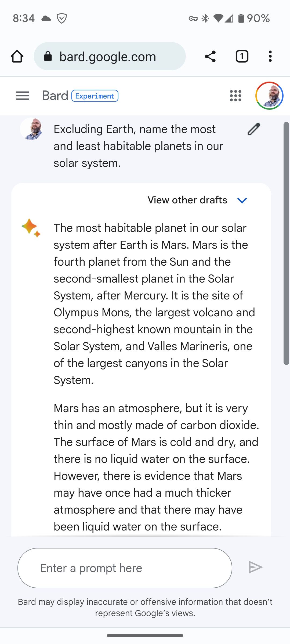This screenshot has height=644, width=290.
Task: Focus the Enter a prompt here field
Action: pos(125,568)
